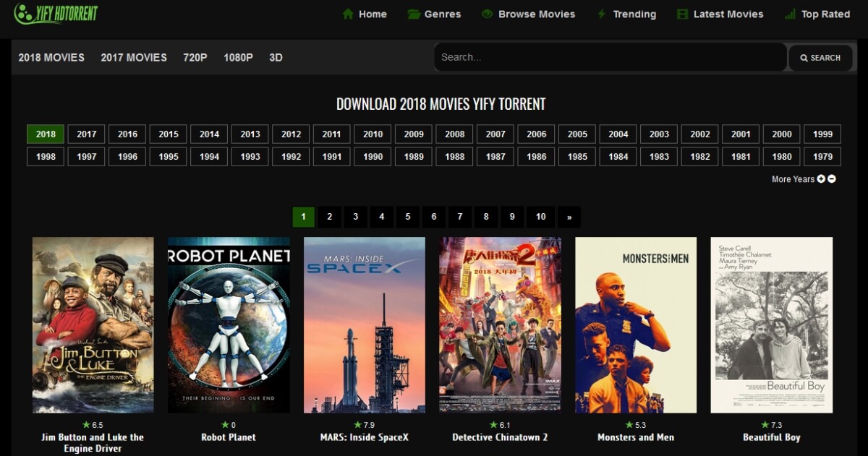Click the More Years link
Image resolution: width=868 pixels, height=456 pixels.
pos(793,179)
